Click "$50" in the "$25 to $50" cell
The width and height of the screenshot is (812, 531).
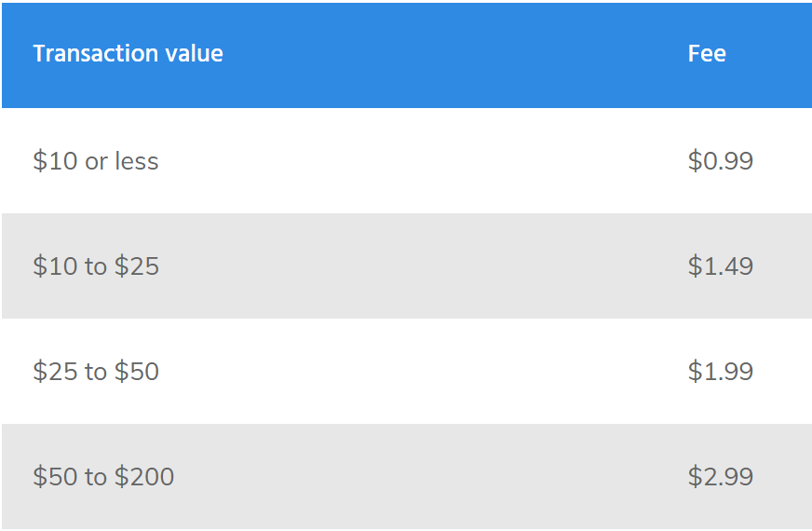137,372
